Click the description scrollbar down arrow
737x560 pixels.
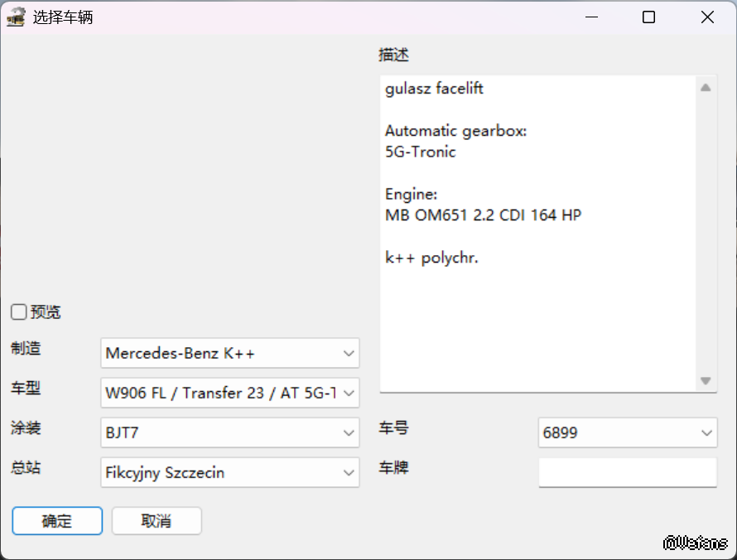tap(706, 380)
